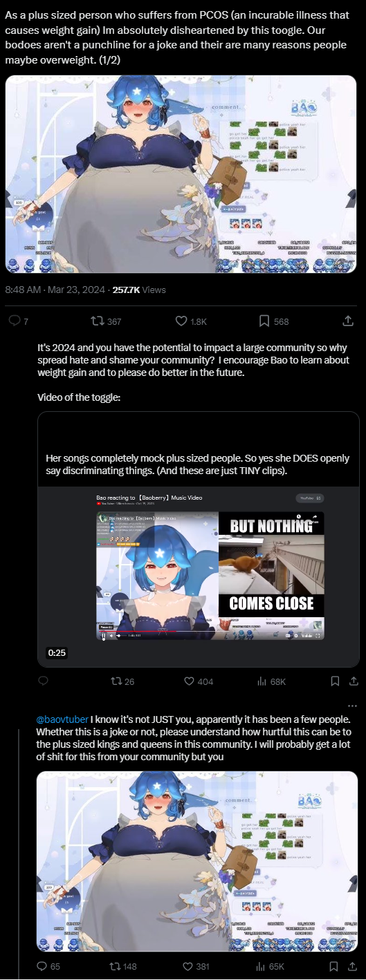View analytics of the tweet with 68K views
Screen dimensions: 366x980
(271, 681)
